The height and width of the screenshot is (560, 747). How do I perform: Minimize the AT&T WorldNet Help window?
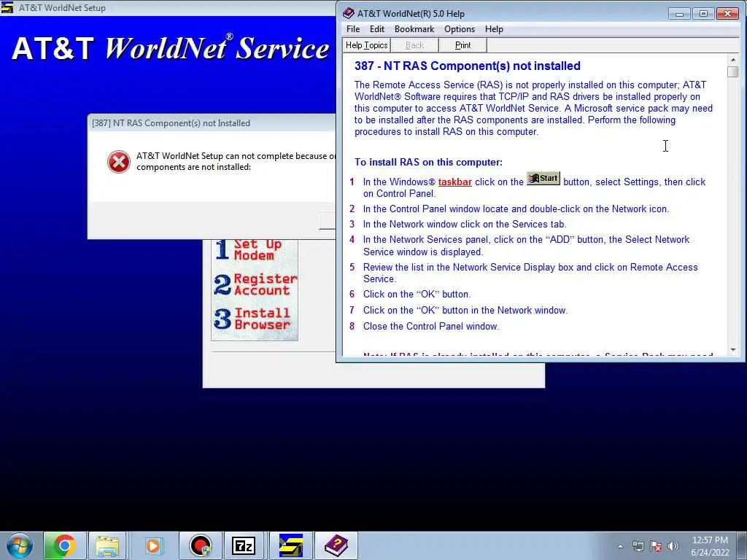pyautogui.click(x=679, y=13)
